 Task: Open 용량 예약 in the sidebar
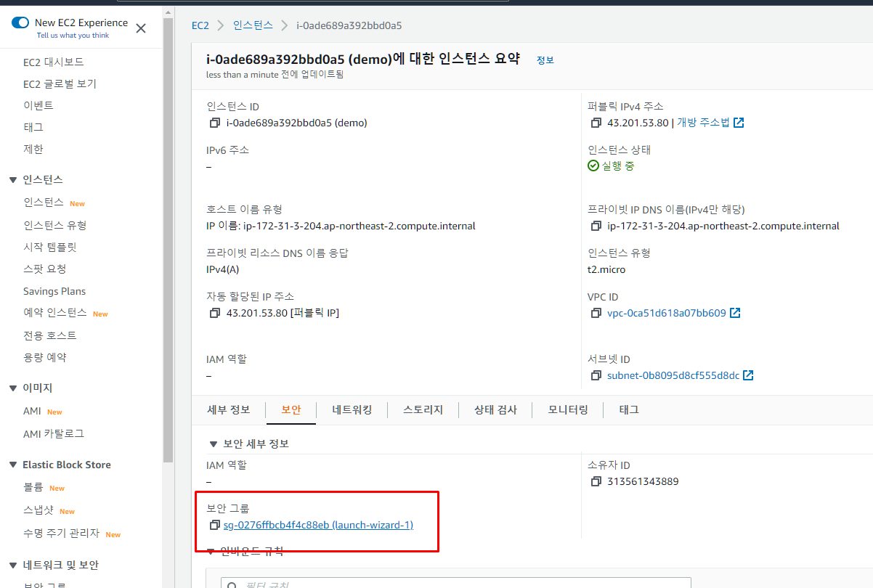[x=44, y=357]
